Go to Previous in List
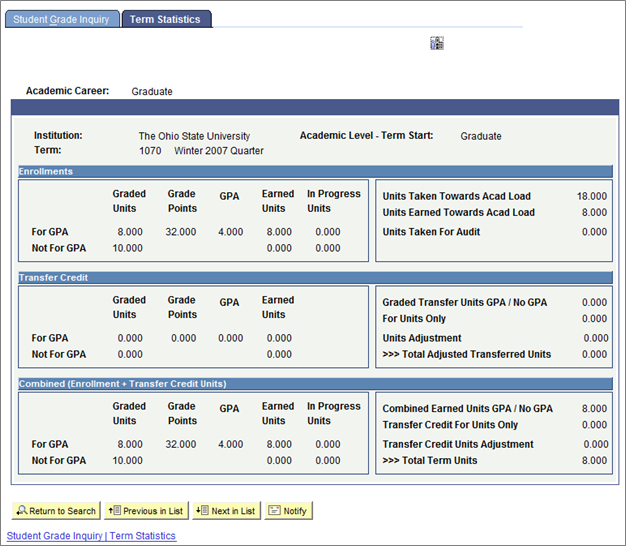The height and width of the screenshot is (546, 626). pos(146,510)
